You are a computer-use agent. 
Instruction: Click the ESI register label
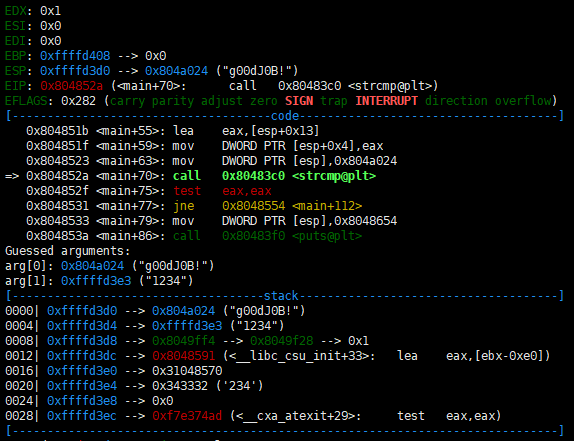click(x=15, y=26)
